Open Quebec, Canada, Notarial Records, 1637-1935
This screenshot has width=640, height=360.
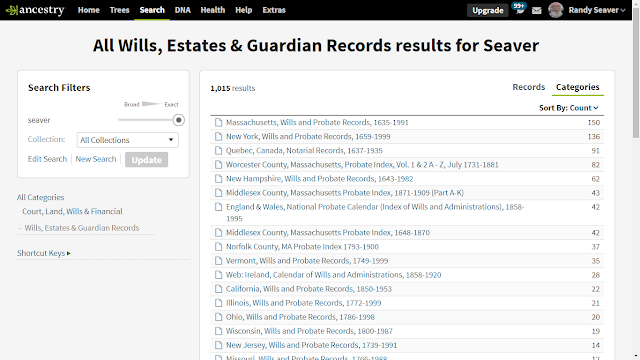[x=304, y=151]
